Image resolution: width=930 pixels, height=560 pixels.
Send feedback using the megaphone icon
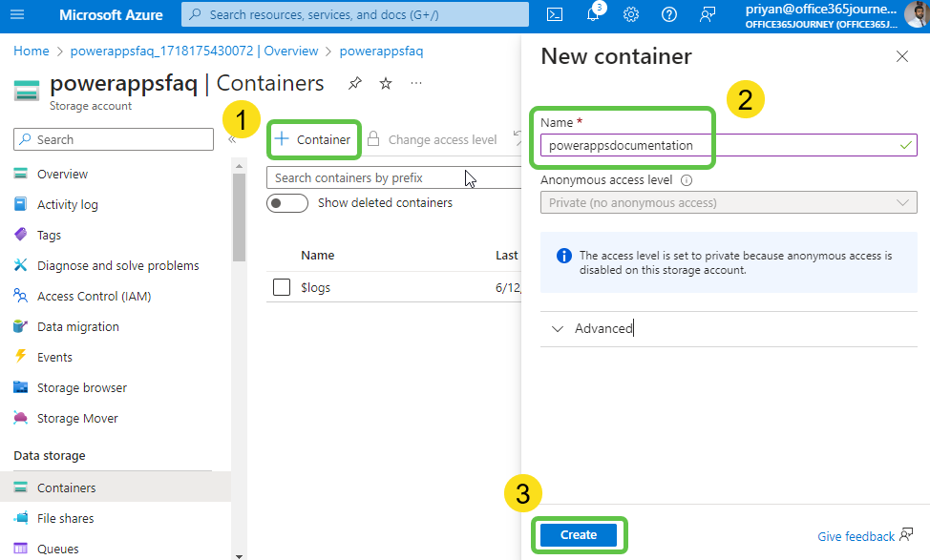[707, 14]
